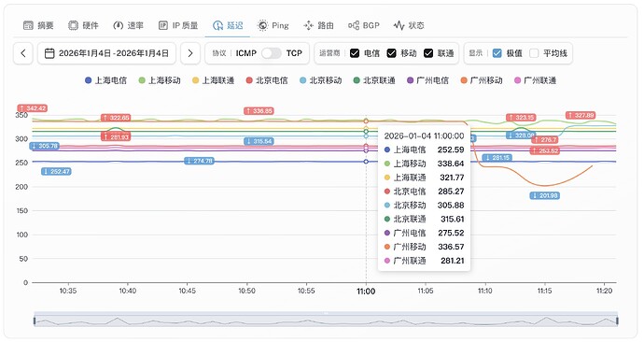The image size is (644, 342).
Task: Click the 305.78 minimum marker label
Action: tap(45, 146)
